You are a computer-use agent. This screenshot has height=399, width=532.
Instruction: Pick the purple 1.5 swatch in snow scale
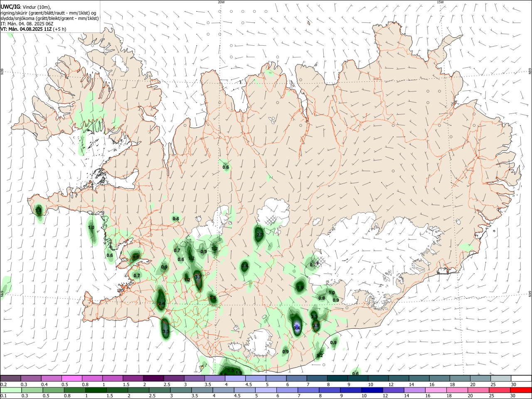(133, 378)
